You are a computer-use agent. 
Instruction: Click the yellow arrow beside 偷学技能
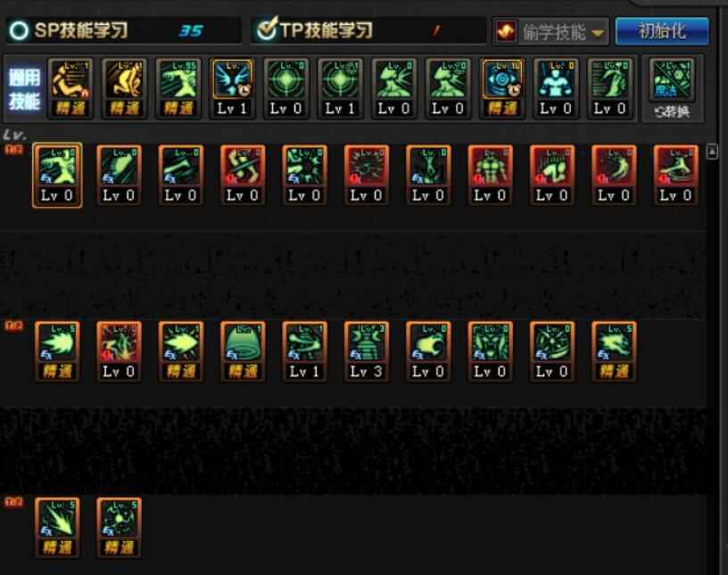(597, 33)
